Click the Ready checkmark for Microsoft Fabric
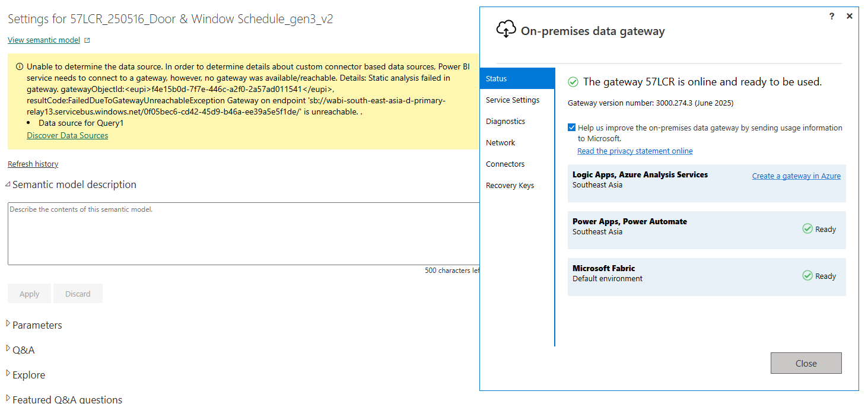Screen dimensions: 868x404 (x=807, y=276)
